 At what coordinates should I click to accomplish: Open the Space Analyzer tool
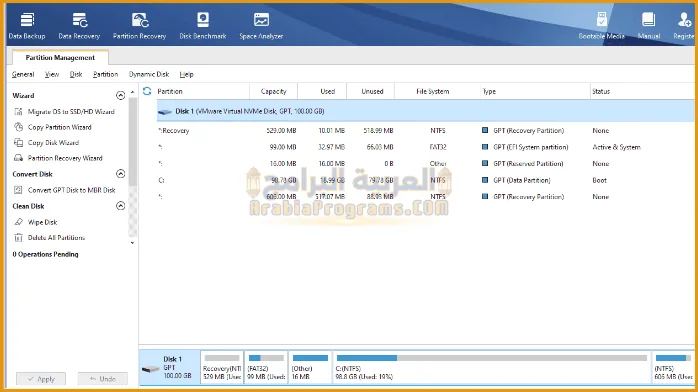261,26
